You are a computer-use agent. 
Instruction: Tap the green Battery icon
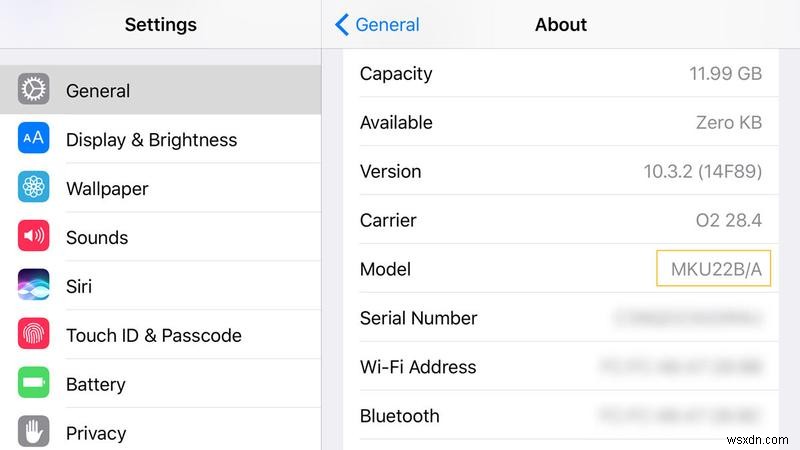33,384
